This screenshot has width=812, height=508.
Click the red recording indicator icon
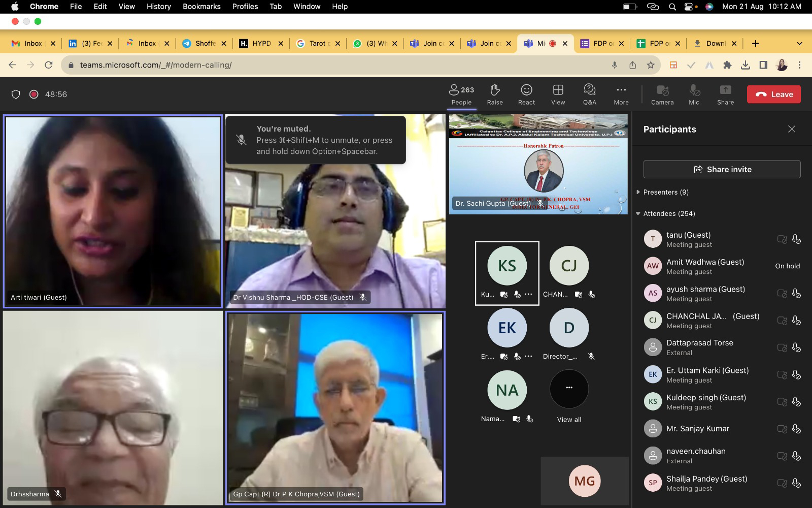click(33, 94)
